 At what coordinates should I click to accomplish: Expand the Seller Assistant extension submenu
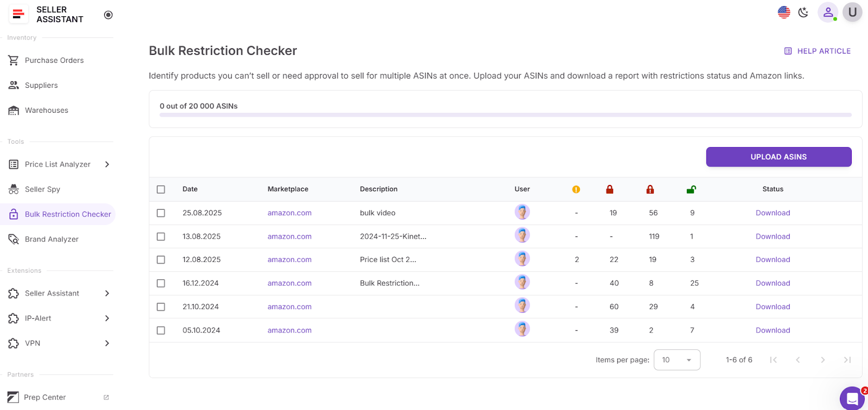(x=107, y=293)
